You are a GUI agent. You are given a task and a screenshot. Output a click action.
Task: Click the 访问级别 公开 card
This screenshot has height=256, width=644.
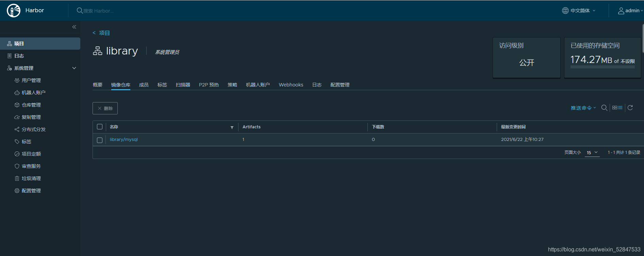[526, 58]
